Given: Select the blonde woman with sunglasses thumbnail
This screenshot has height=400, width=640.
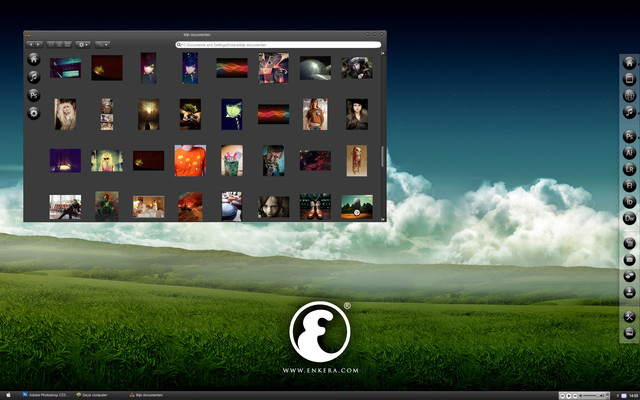Looking at the screenshot, I should 107,161.
